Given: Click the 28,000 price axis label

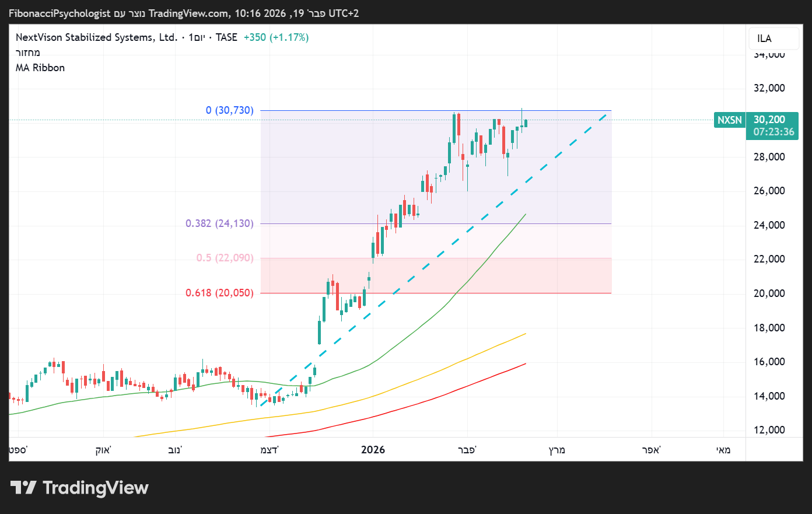Looking at the screenshot, I should 769,156.
